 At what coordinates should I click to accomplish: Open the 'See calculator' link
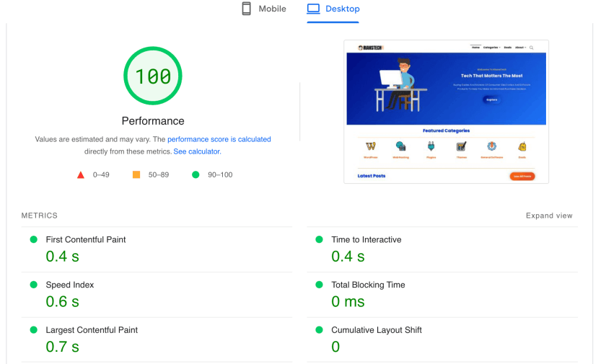pos(197,151)
